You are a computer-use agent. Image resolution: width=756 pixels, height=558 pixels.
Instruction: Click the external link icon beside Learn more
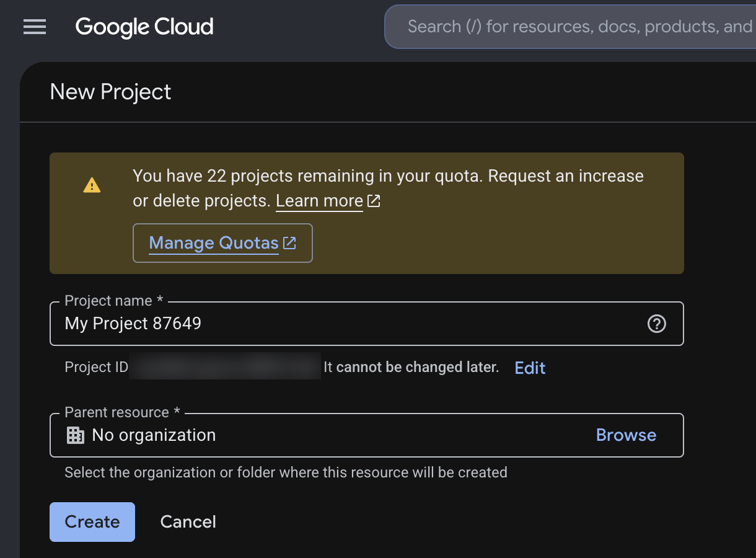click(374, 201)
